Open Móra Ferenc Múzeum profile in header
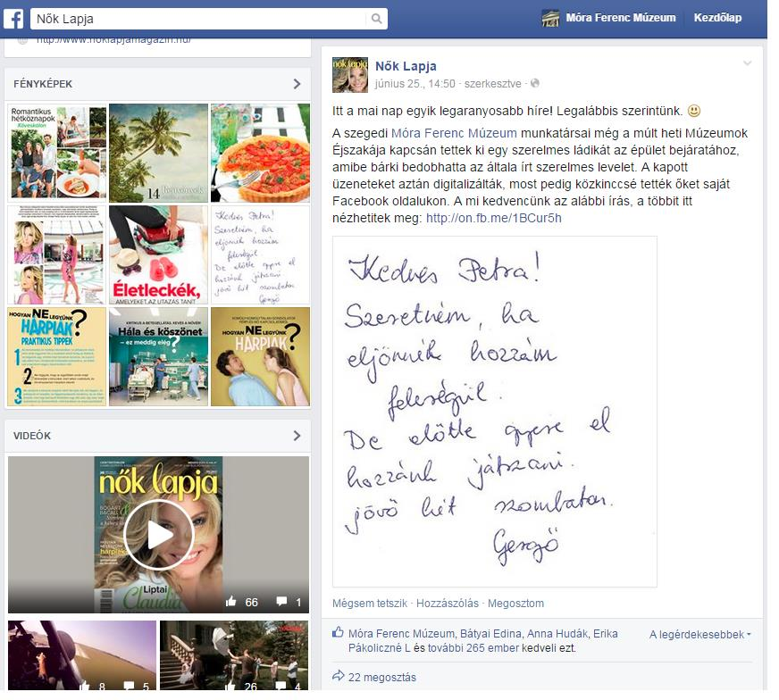 point(621,18)
